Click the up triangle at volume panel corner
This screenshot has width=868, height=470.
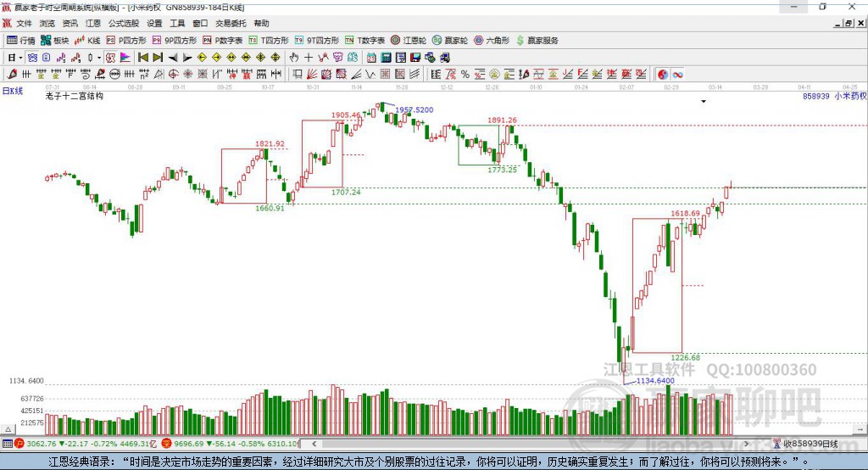8,429
